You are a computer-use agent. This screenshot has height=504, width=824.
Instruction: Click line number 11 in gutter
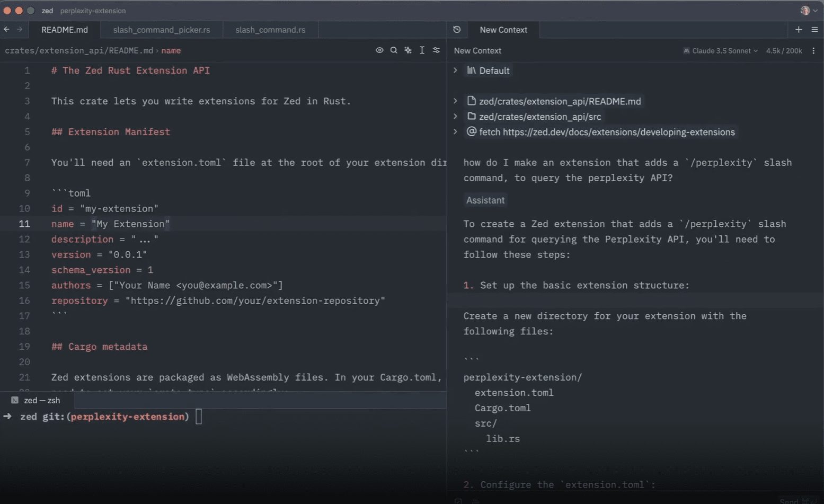pos(24,224)
